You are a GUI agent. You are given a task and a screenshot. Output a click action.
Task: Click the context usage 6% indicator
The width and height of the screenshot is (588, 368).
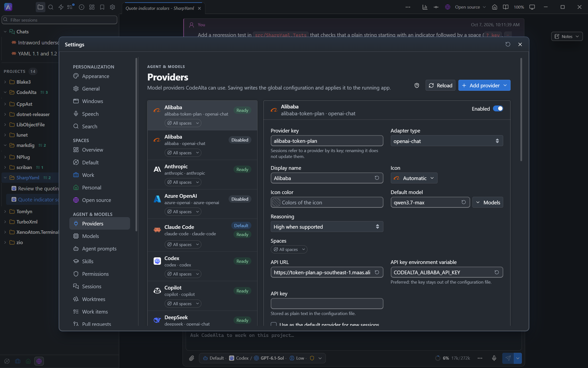point(452,358)
